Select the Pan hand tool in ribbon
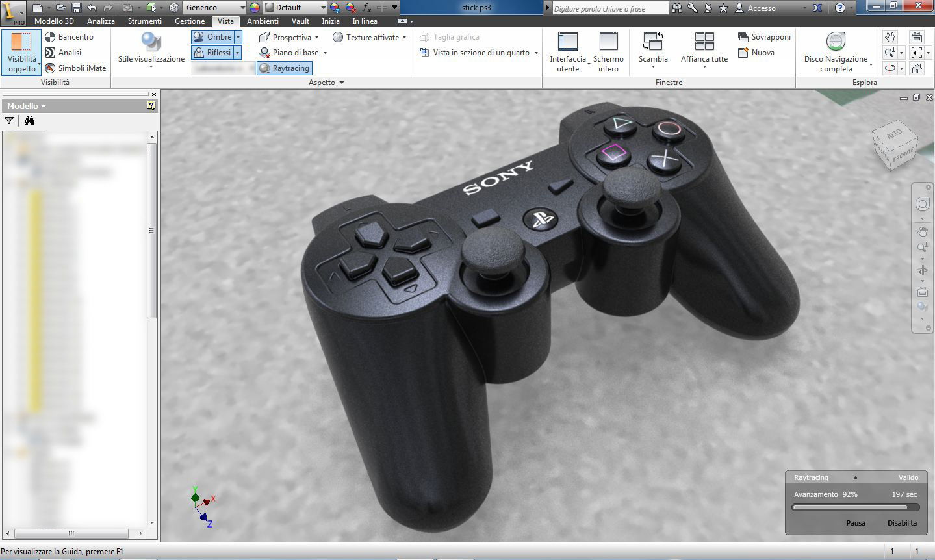Image resolution: width=935 pixels, height=560 pixels. click(x=890, y=37)
